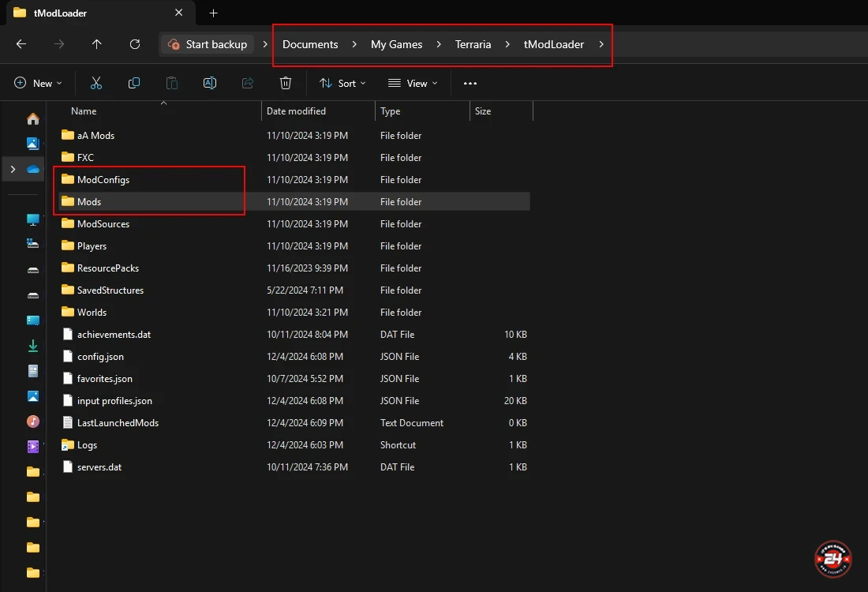Click the Cut scissors icon
The height and width of the screenshot is (592, 868).
95,83
